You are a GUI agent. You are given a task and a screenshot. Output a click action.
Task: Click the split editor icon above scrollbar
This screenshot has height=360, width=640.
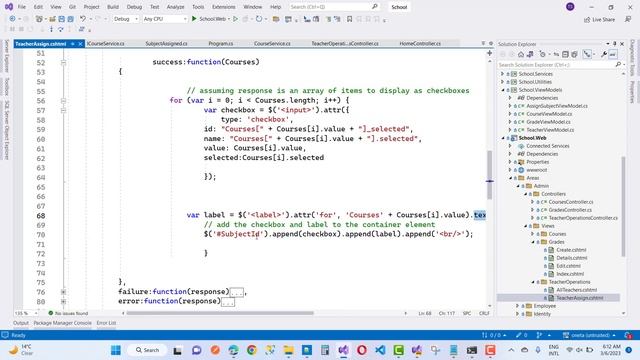tap(489, 53)
